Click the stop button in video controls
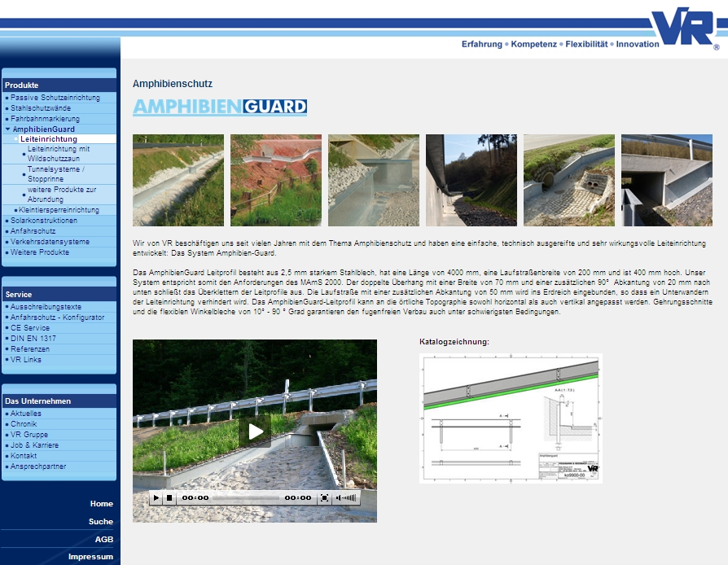Image resolution: width=728 pixels, height=565 pixels. point(169,498)
